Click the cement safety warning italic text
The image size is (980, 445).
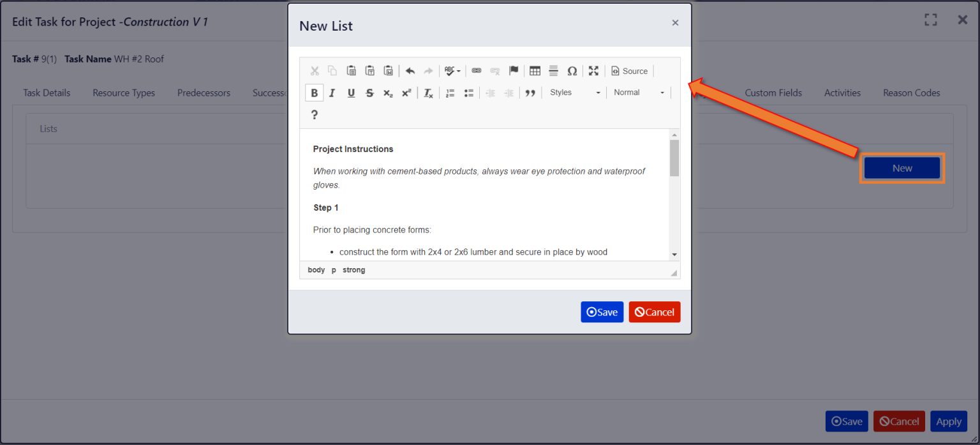click(x=479, y=178)
